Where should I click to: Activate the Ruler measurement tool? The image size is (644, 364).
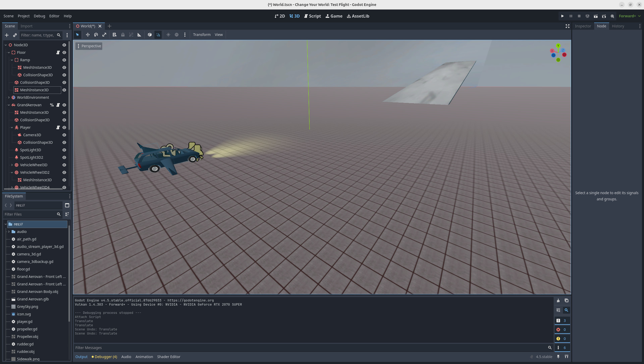click(x=139, y=35)
